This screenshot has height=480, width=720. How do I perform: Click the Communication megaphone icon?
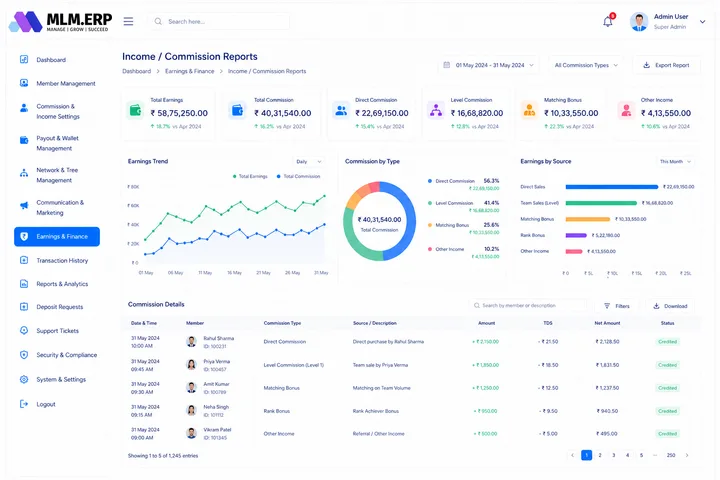point(24,205)
